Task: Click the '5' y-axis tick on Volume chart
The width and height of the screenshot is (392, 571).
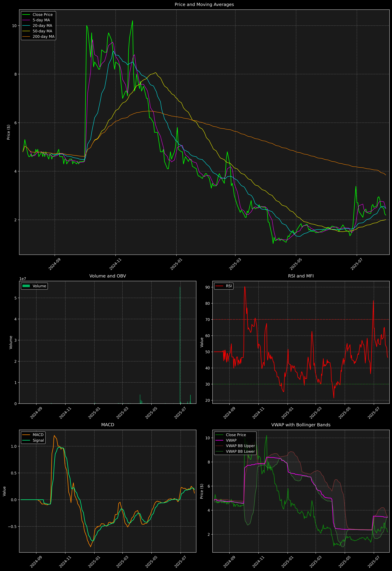Action: pyautogui.click(x=15, y=298)
